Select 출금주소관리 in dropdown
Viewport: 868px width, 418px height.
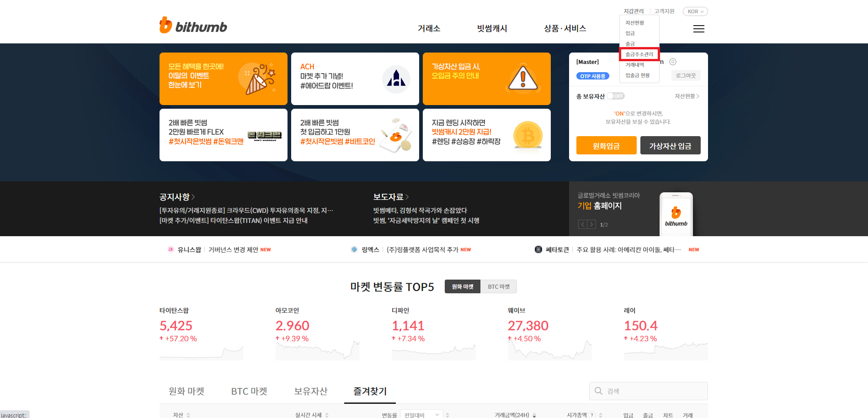click(x=639, y=54)
